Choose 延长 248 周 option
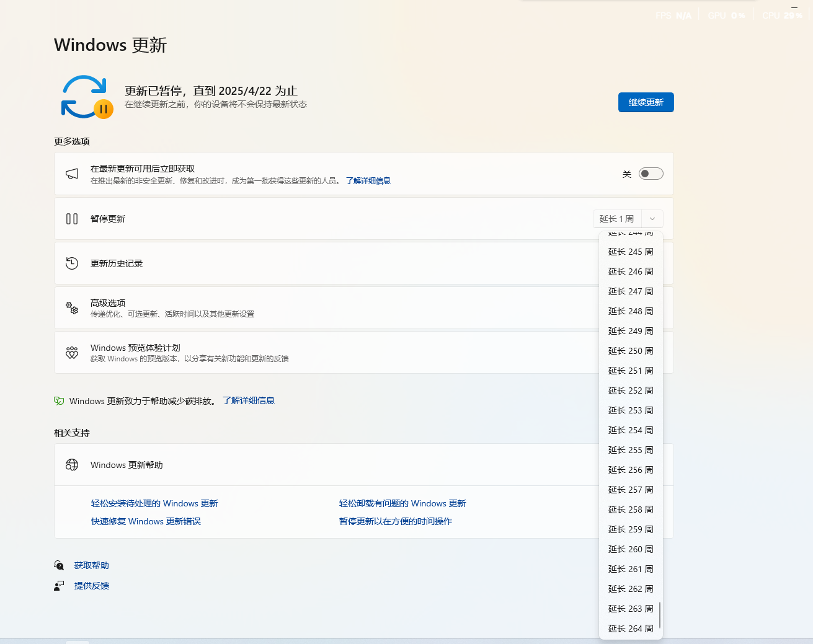 [x=631, y=311]
